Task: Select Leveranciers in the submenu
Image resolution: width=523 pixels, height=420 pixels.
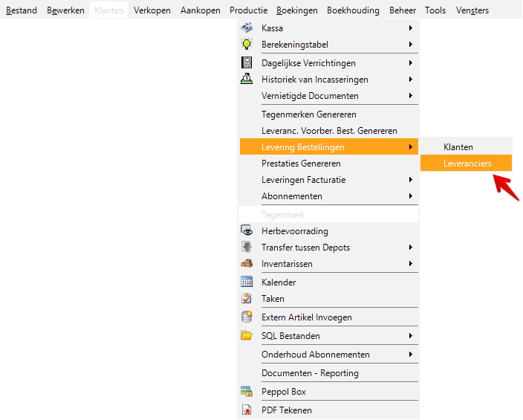Action: pyautogui.click(x=467, y=164)
